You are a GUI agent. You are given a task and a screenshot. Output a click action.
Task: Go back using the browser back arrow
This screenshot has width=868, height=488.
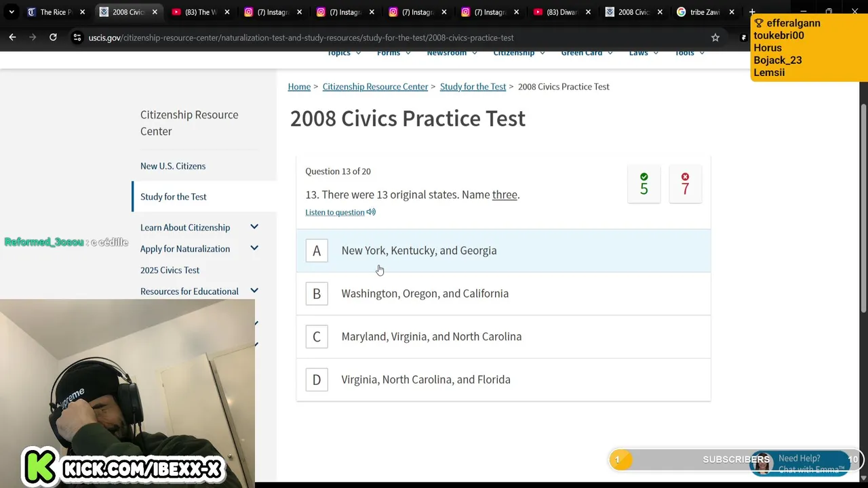click(x=12, y=37)
